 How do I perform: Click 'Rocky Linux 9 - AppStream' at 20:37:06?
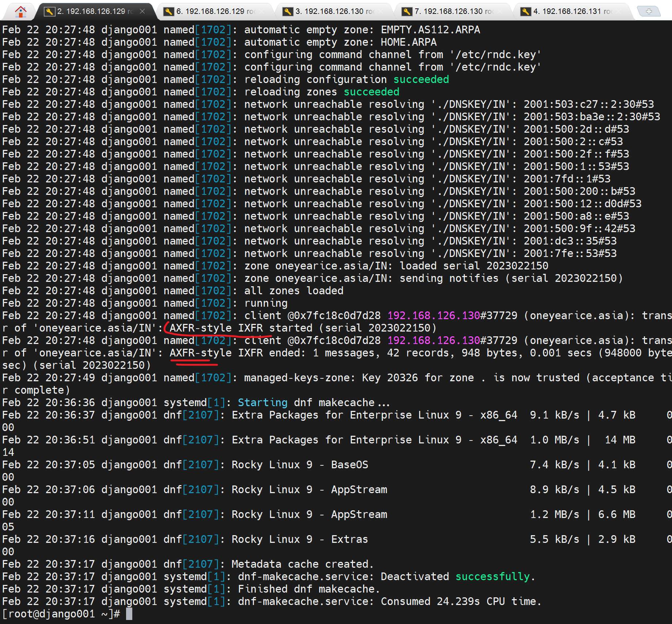(x=310, y=490)
